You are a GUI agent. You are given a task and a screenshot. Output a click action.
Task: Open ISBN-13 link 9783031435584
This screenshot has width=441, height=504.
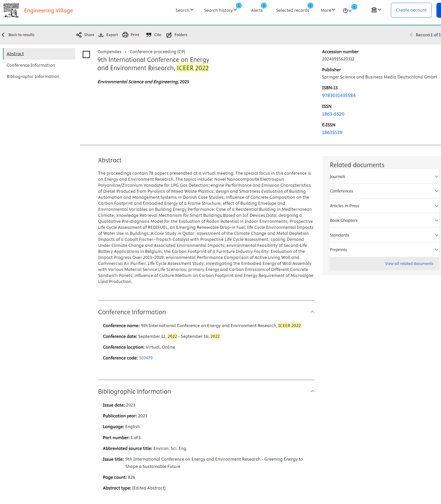339,95
